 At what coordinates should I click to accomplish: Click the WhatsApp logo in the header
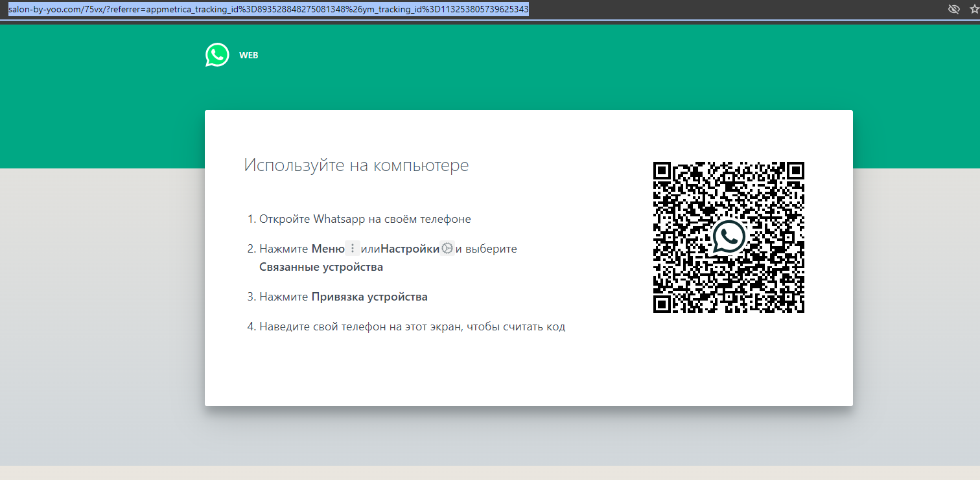click(217, 55)
